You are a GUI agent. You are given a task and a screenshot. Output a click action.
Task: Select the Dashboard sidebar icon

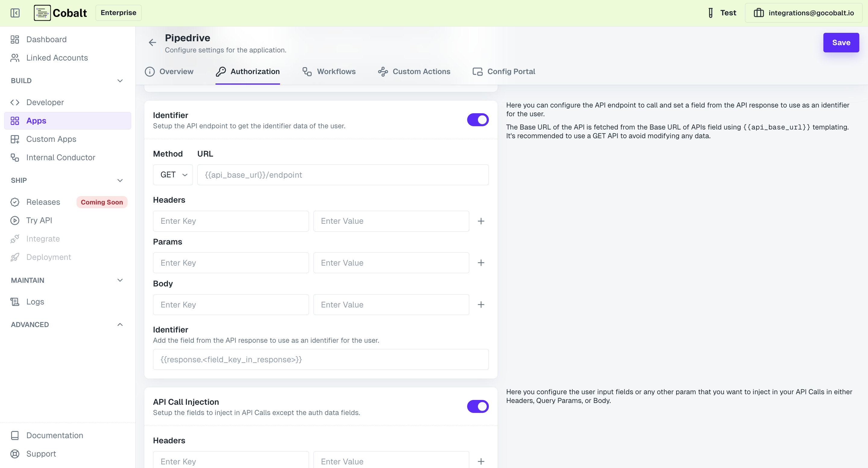coord(14,39)
